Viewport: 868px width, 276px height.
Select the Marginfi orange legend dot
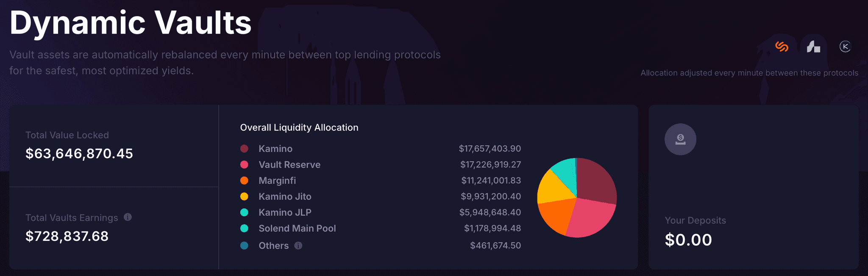(244, 180)
